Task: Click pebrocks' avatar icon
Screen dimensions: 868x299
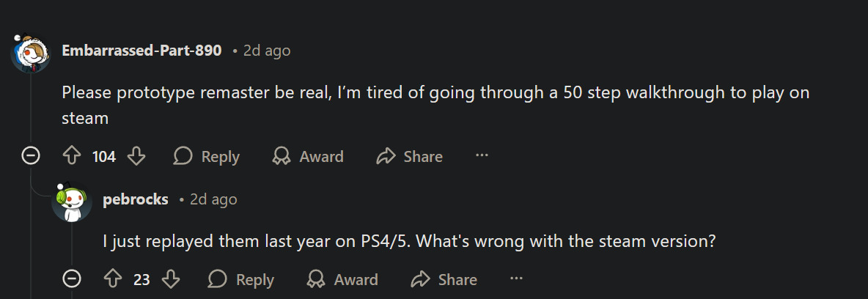Action: (71, 202)
